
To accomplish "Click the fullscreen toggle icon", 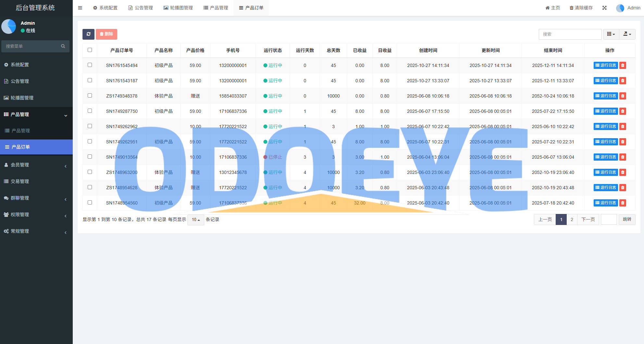I will click(x=604, y=8).
